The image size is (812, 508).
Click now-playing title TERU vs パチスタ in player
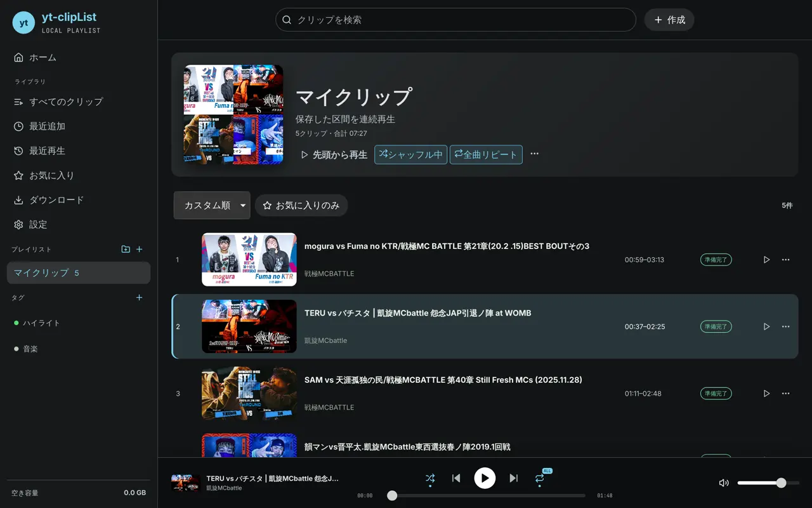tap(273, 478)
